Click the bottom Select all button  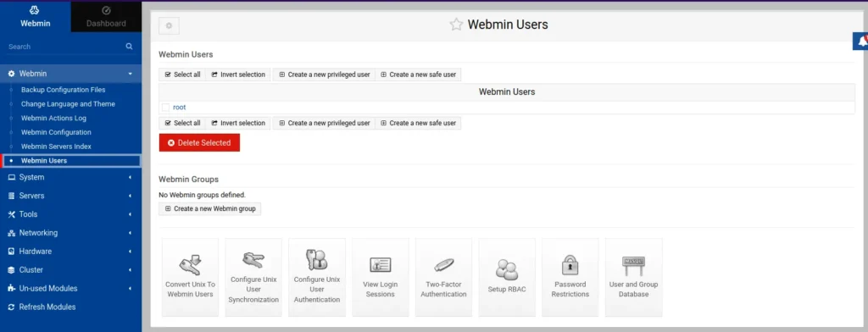tap(183, 123)
